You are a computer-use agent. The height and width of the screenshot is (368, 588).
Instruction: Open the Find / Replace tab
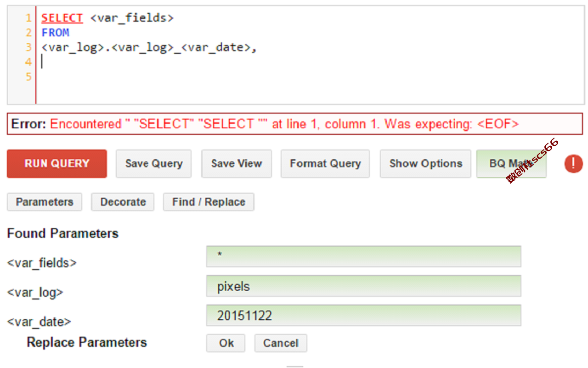(209, 202)
